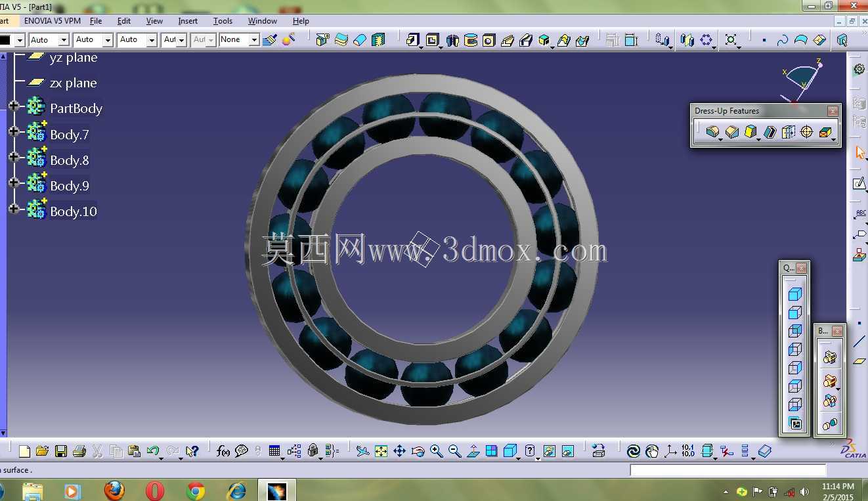Select the Rotate view icon
This screenshot has width=868, height=501.
pos(418,451)
